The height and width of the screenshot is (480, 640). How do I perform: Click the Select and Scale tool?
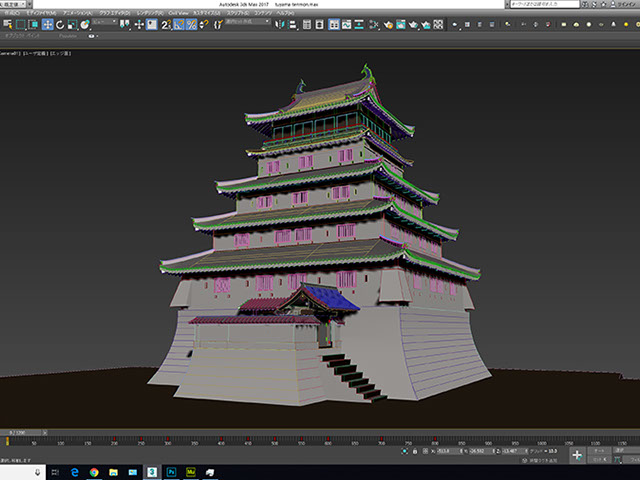point(71,25)
